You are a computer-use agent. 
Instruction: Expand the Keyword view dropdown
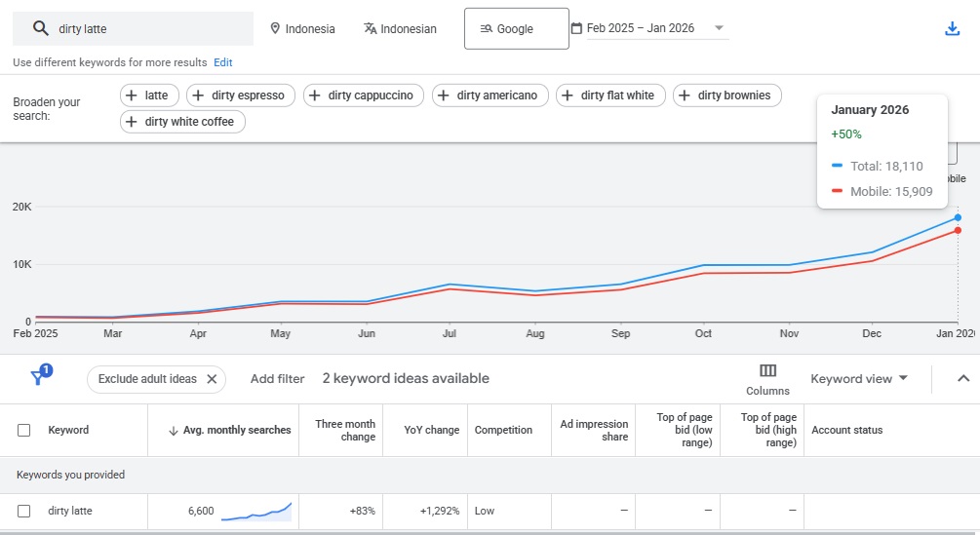(859, 379)
